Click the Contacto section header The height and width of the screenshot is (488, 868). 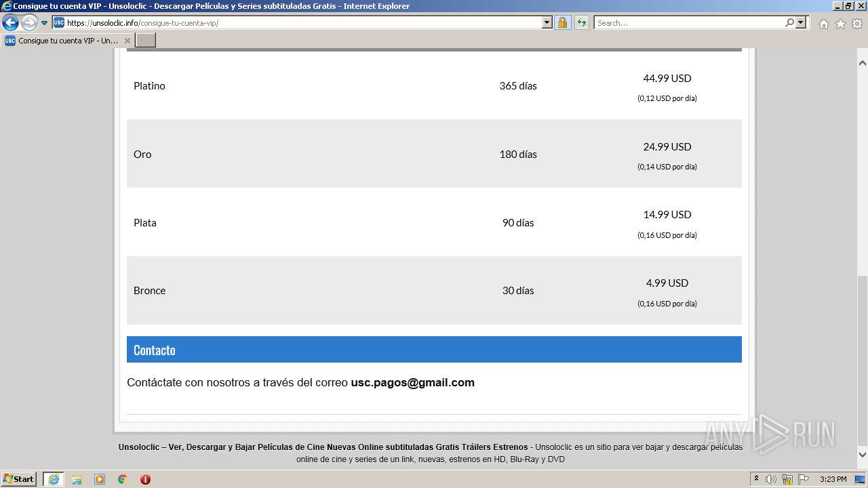434,350
